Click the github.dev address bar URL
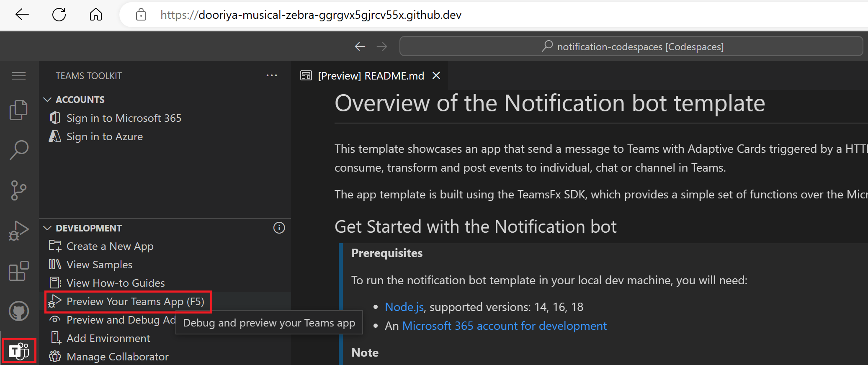 (311, 15)
